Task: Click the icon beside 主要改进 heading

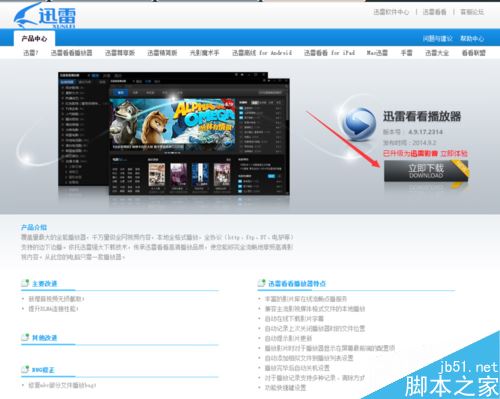Action: point(25,283)
